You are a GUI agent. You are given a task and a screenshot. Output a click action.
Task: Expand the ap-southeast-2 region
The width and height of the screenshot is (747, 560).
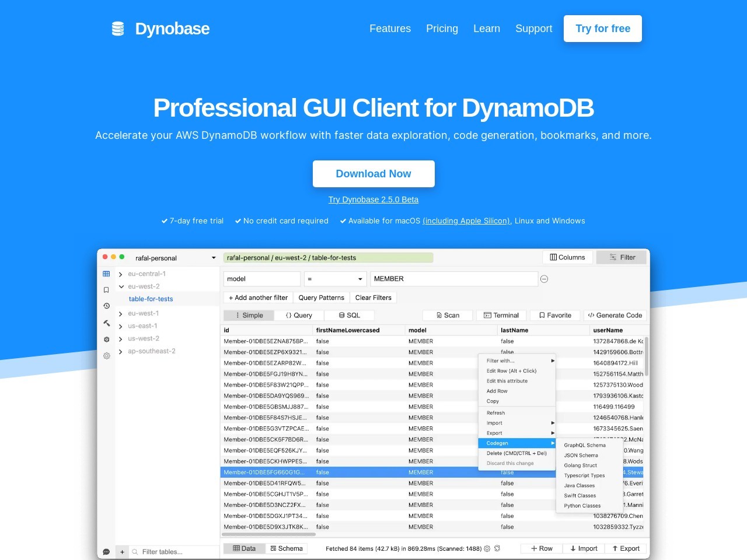point(121,352)
